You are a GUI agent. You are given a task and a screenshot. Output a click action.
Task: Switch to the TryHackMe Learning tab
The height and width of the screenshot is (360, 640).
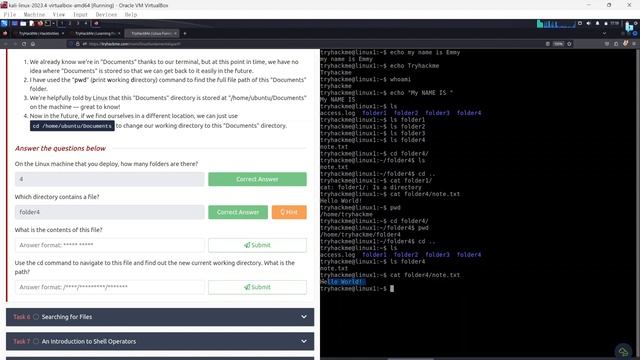pos(95,33)
